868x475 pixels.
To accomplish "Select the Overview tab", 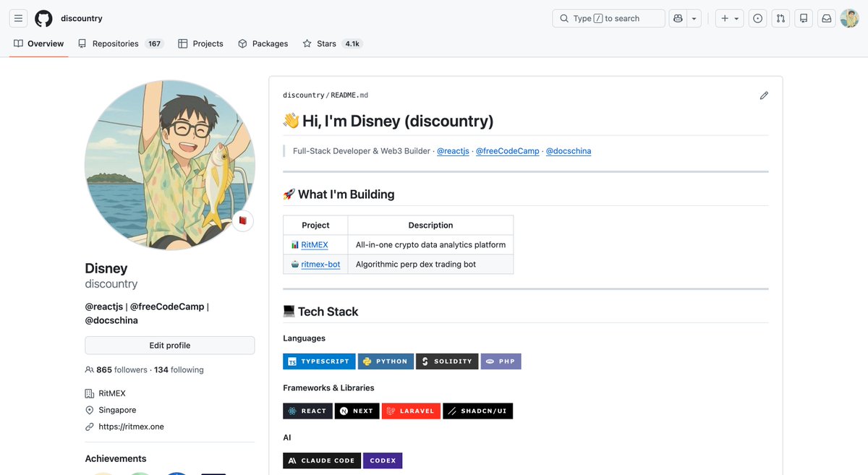I will tap(39, 43).
